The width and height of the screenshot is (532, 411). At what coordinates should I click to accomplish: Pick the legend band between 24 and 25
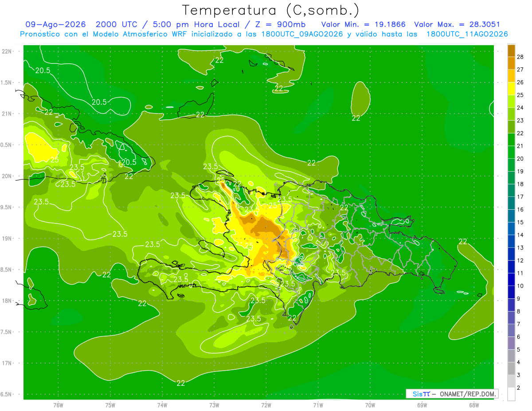click(511, 101)
